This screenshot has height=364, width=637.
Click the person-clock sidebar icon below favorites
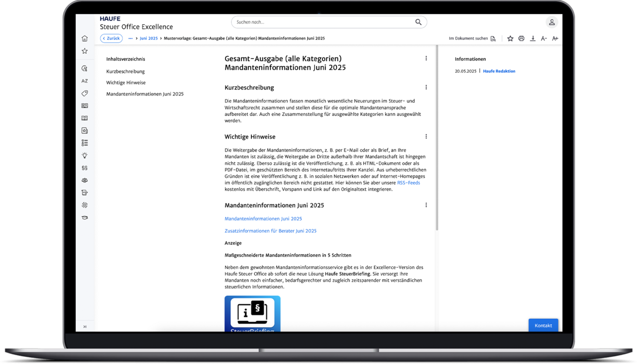coord(85,68)
